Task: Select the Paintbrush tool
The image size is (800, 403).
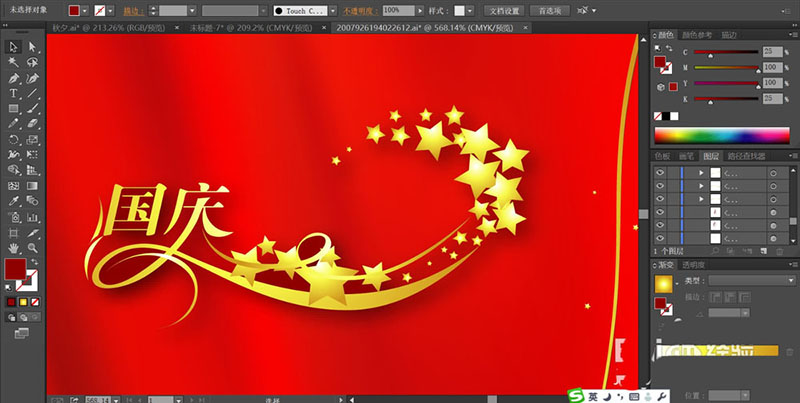Action: (32, 109)
